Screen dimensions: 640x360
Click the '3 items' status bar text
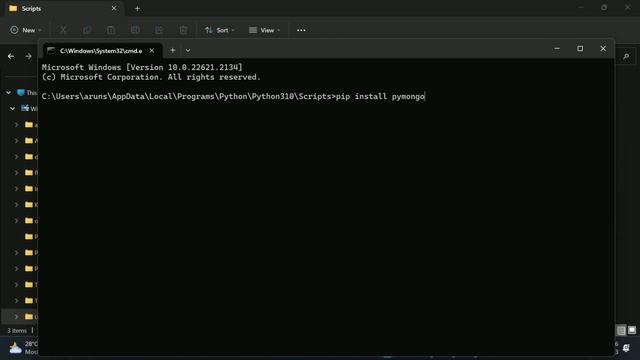(17, 331)
